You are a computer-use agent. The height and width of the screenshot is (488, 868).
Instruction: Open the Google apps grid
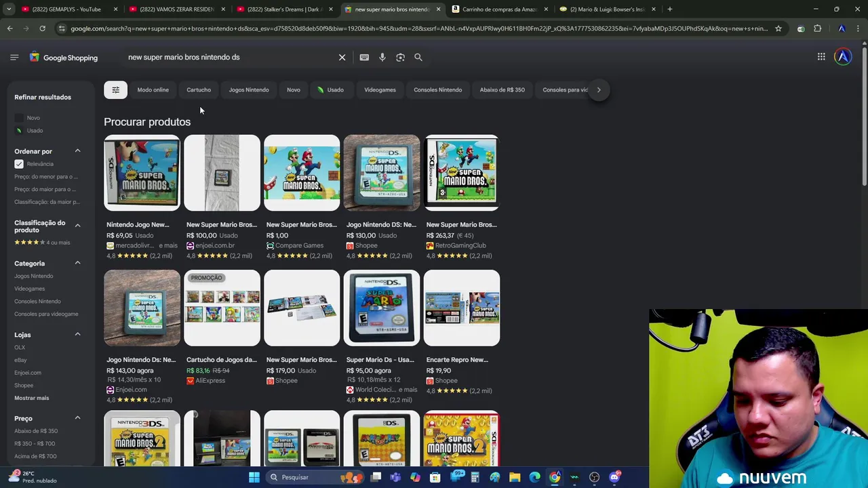(x=821, y=57)
